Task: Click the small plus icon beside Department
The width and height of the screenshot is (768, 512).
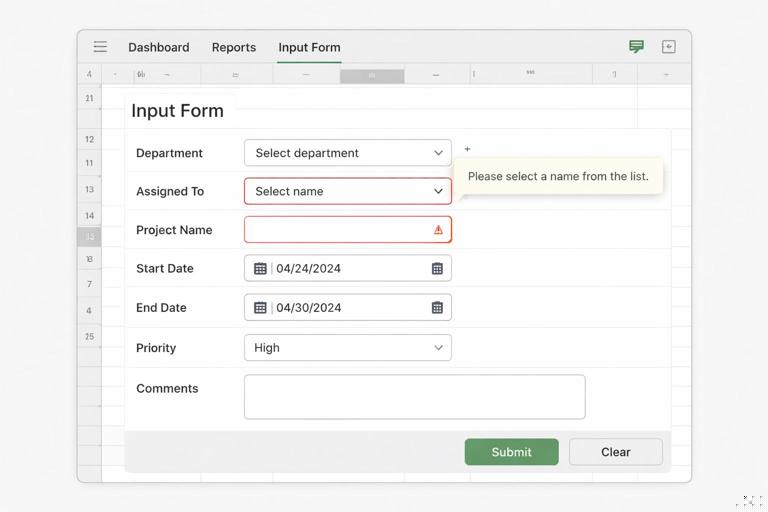Action: tap(467, 149)
